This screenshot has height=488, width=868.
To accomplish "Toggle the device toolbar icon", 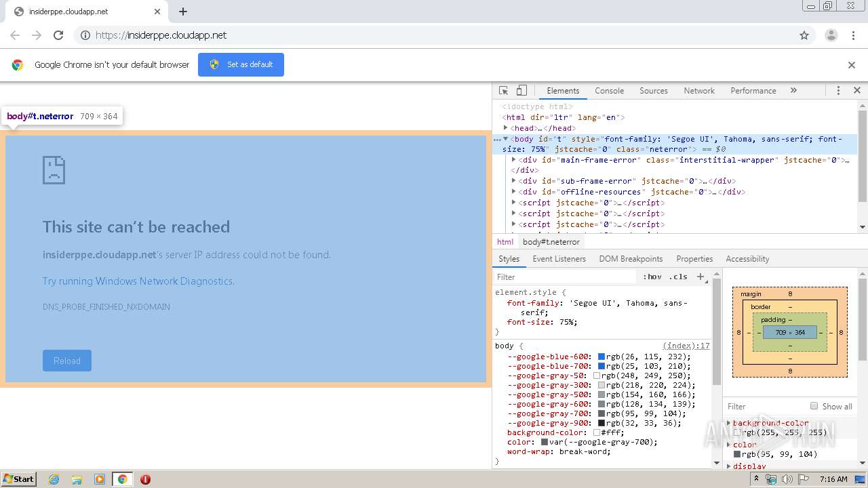I will [521, 90].
